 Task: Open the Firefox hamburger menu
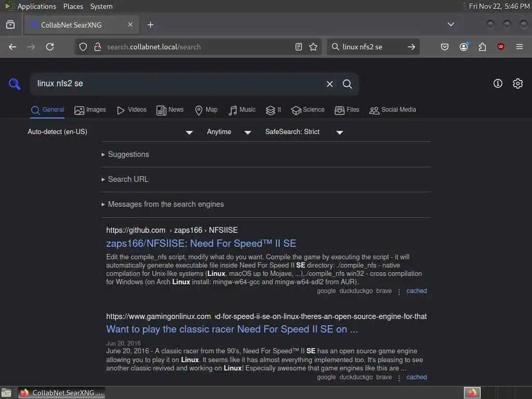click(520, 47)
